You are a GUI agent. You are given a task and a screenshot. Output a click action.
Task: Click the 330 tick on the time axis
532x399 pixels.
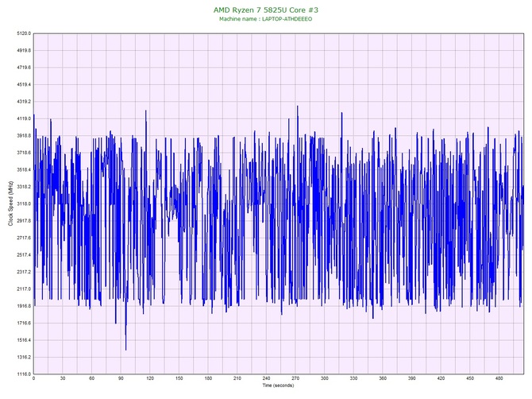[353, 378]
